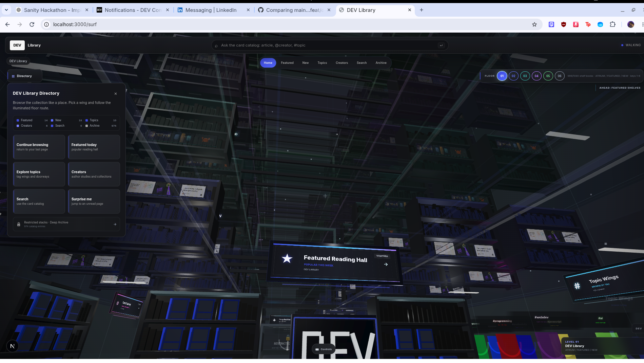This screenshot has width=644, height=363.
Task: Open the red shield blocker extension
Action: pyautogui.click(x=564, y=24)
